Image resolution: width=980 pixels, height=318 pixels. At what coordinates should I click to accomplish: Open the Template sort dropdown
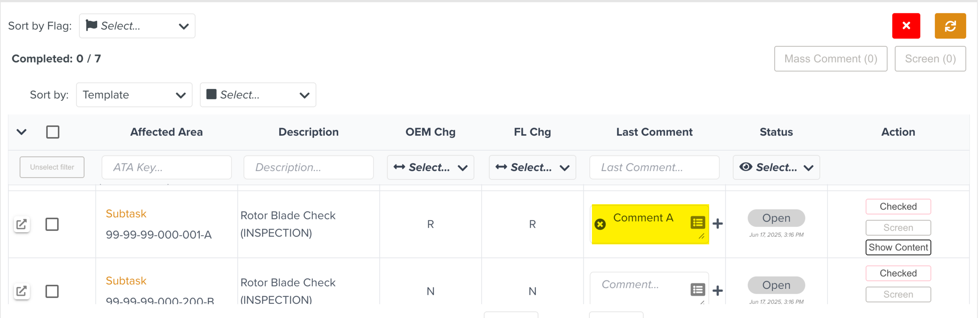tap(134, 95)
